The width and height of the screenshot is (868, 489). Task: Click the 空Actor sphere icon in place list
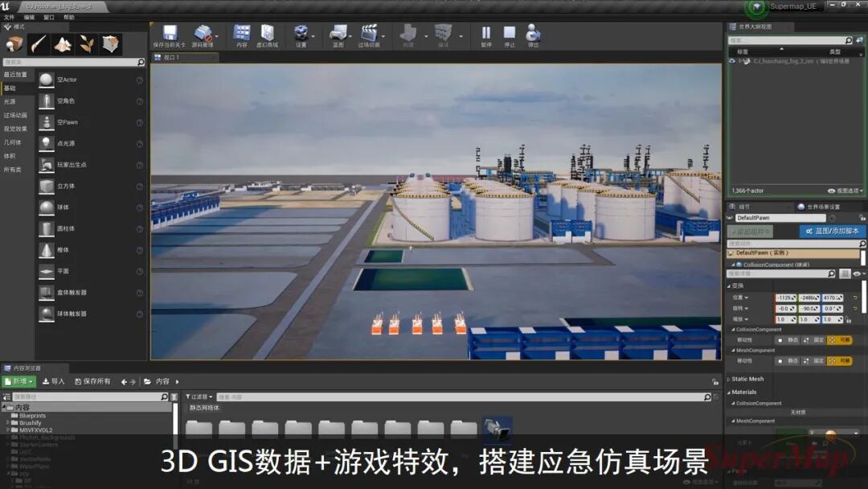47,80
